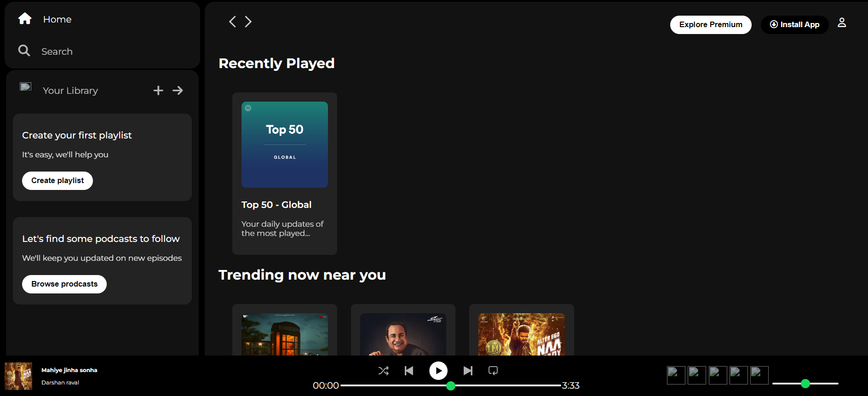Click the Explore Premium button
The height and width of the screenshot is (396, 868).
click(710, 25)
